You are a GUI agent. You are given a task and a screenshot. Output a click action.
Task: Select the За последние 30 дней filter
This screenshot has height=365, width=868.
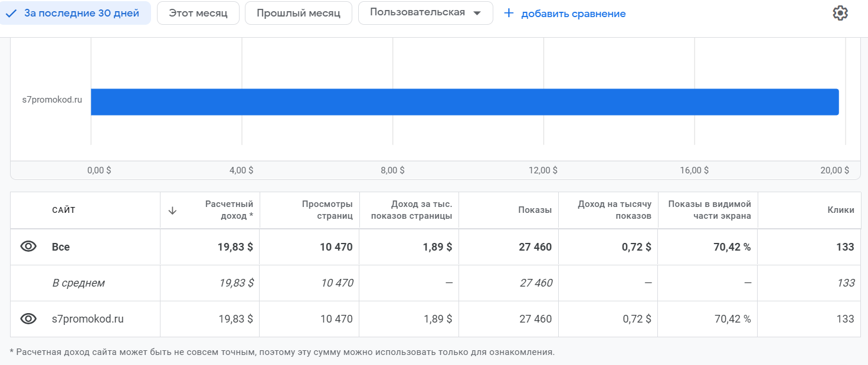[75, 13]
